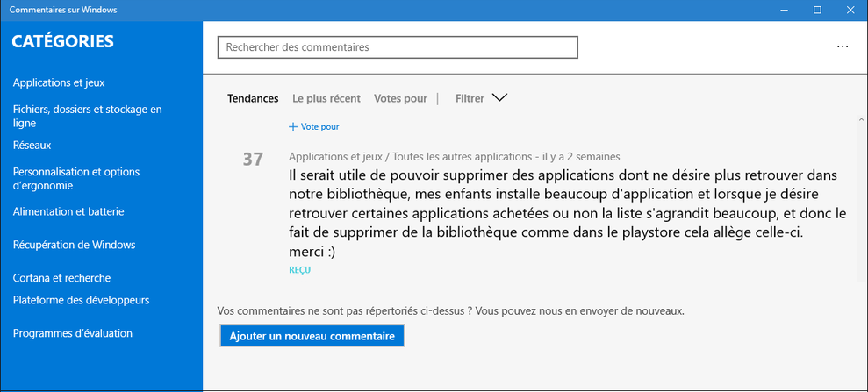The image size is (868, 392).
Task: Click the Rechercher des commentaires search field
Action: pyautogui.click(x=398, y=47)
